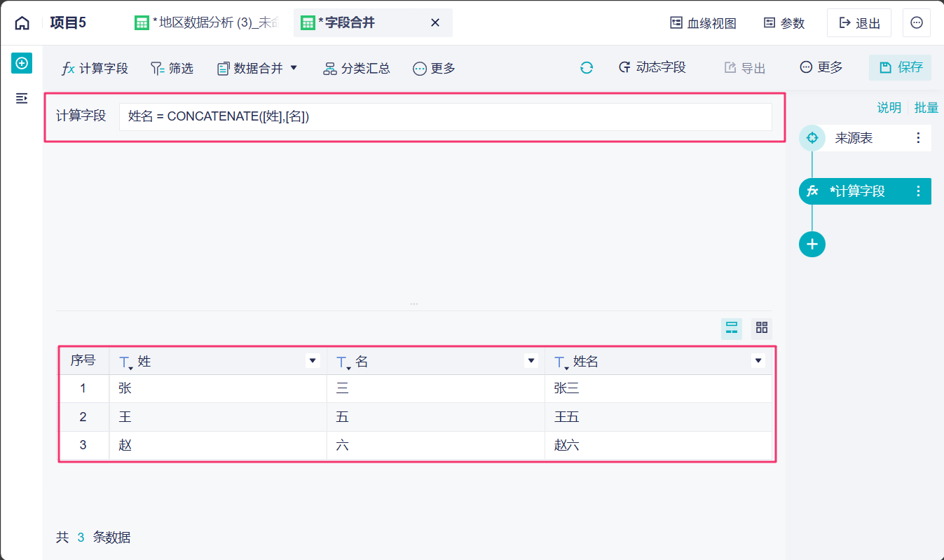
Task: Switch to list table view icon
Action: click(732, 328)
